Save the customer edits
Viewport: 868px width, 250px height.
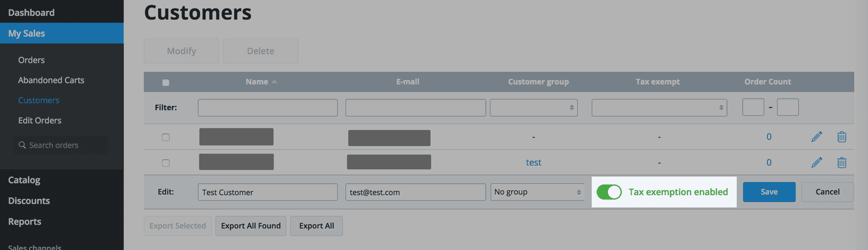point(769,192)
